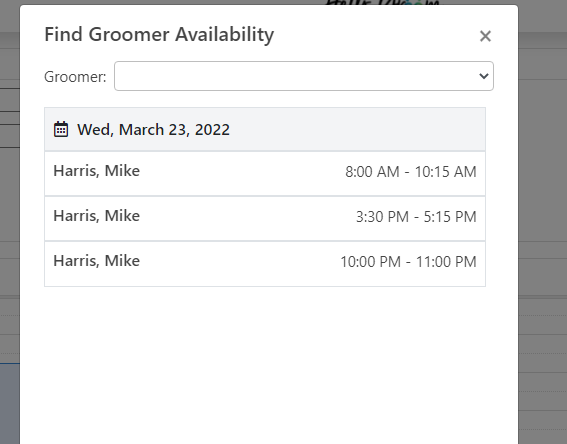Viewport: 567px width, 444px height.
Task: Click the dimmed backdrop right of dialog
Action: [542, 217]
